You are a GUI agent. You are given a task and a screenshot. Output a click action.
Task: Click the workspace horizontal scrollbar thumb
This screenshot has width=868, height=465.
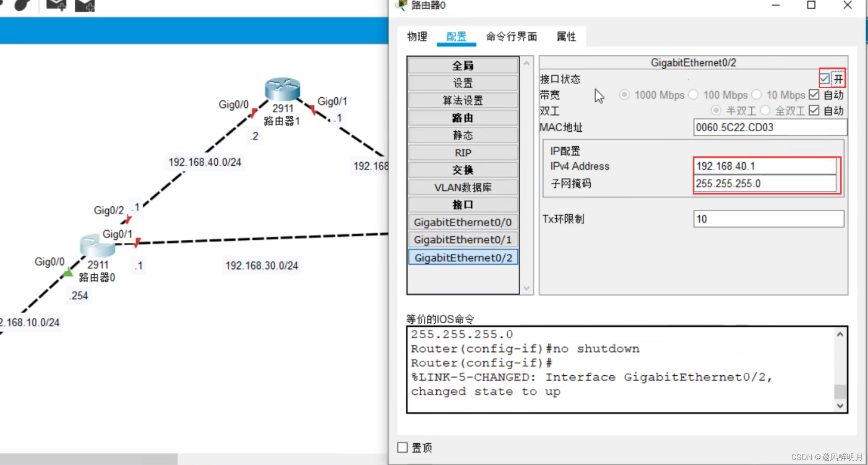89,459
